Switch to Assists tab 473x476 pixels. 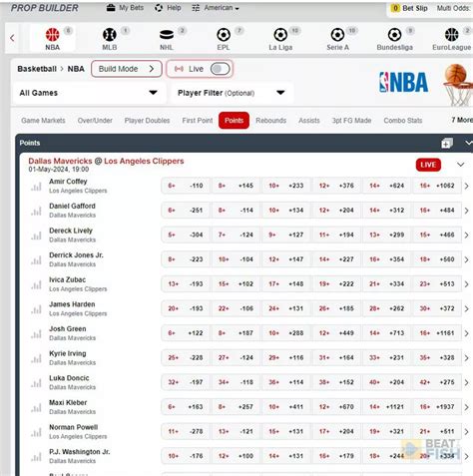pyautogui.click(x=309, y=121)
